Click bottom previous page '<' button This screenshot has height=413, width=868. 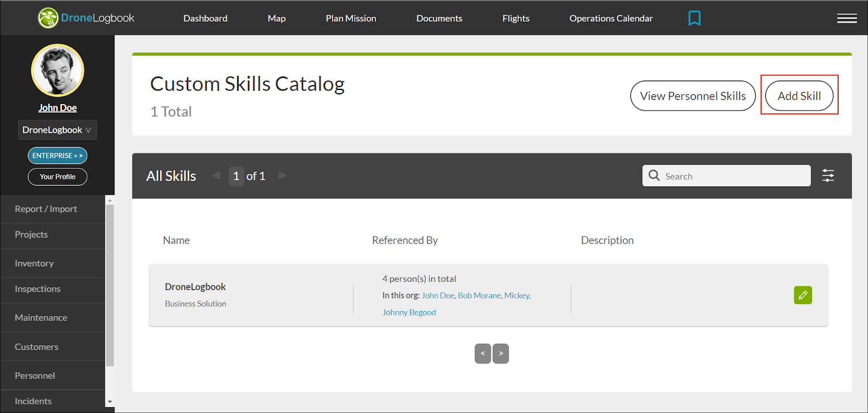[483, 353]
